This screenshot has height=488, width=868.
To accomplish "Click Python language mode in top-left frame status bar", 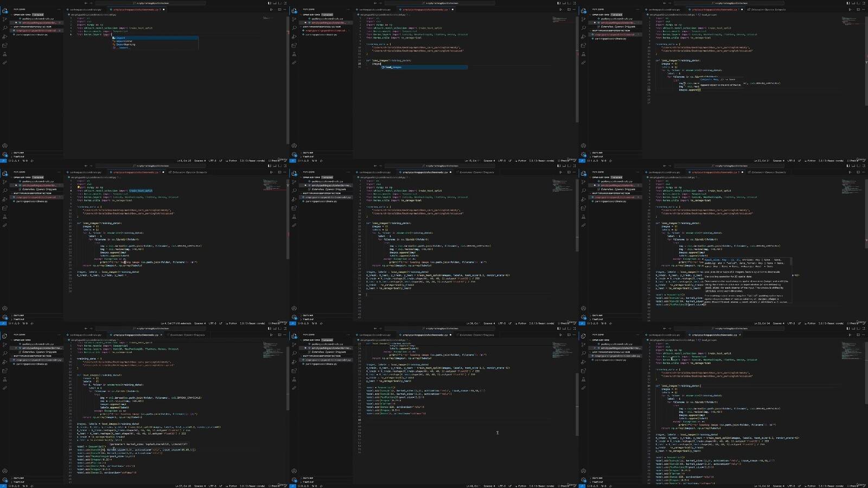I will 233,161.
